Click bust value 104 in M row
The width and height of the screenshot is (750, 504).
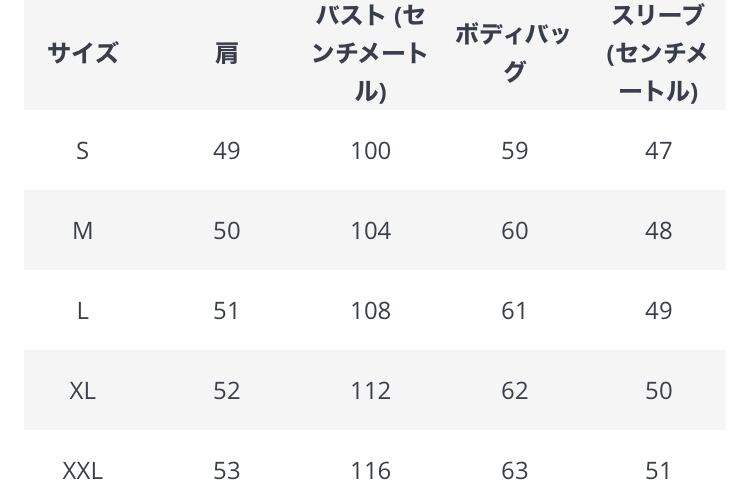pyautogui.click(x=370, y=230)
